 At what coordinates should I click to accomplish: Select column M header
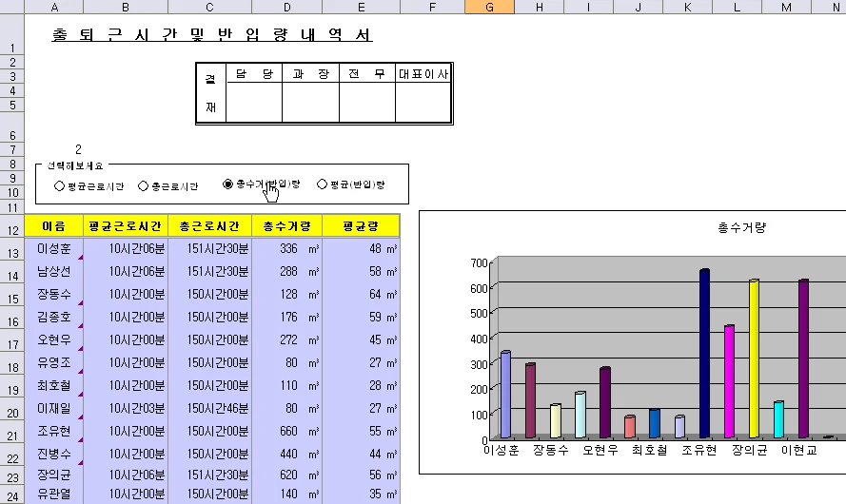pos(786,7)
